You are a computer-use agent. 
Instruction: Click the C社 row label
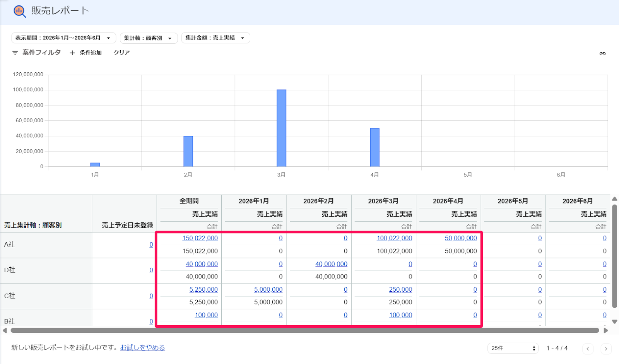[9, 296]
